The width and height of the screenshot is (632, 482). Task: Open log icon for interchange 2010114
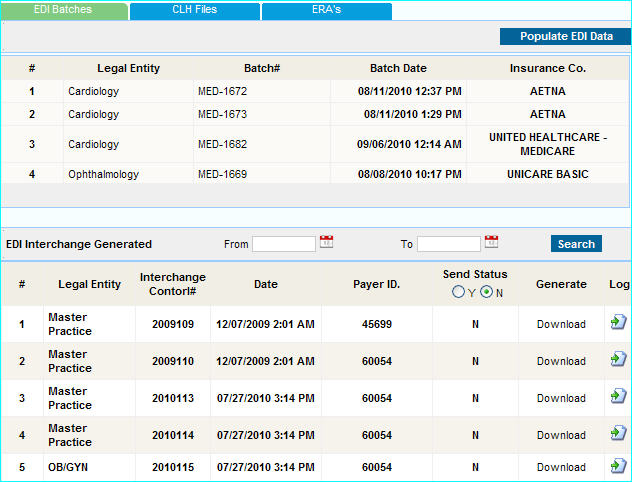pyautogui.click(x=617, y=433)
